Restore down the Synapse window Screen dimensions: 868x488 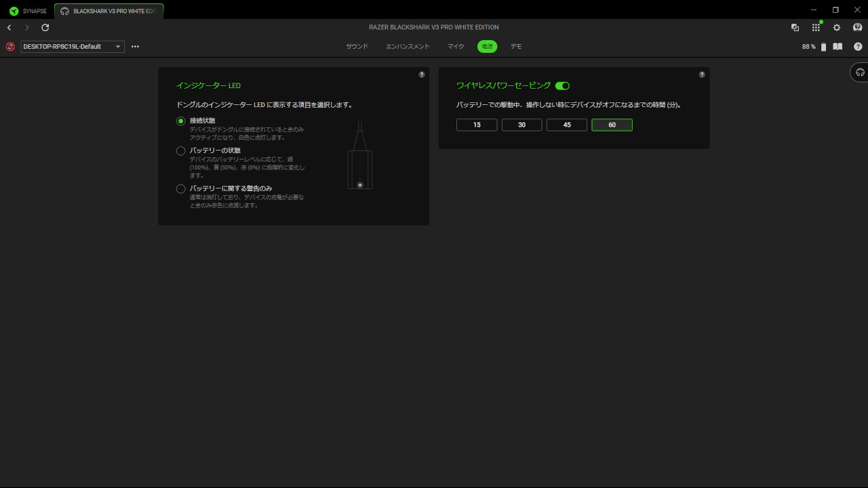click(835, 9)
